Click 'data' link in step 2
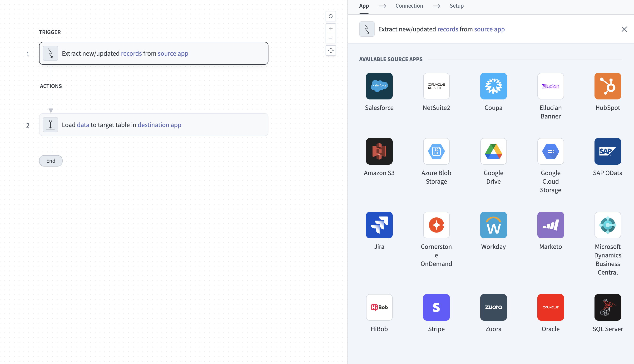This screenshot has width=634, height=364. coord(83,125)
